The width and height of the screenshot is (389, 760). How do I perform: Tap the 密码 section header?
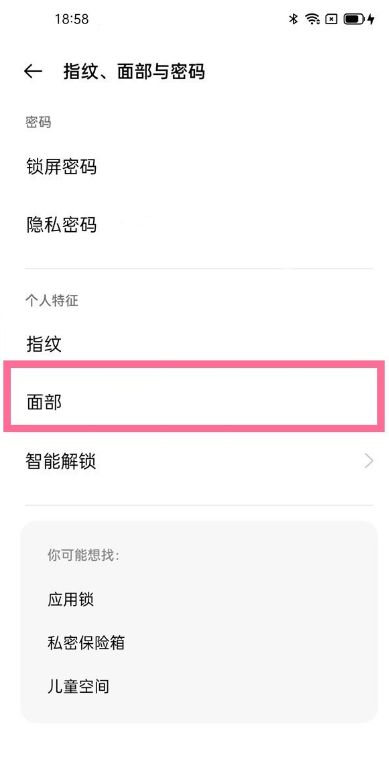(38, 122)
